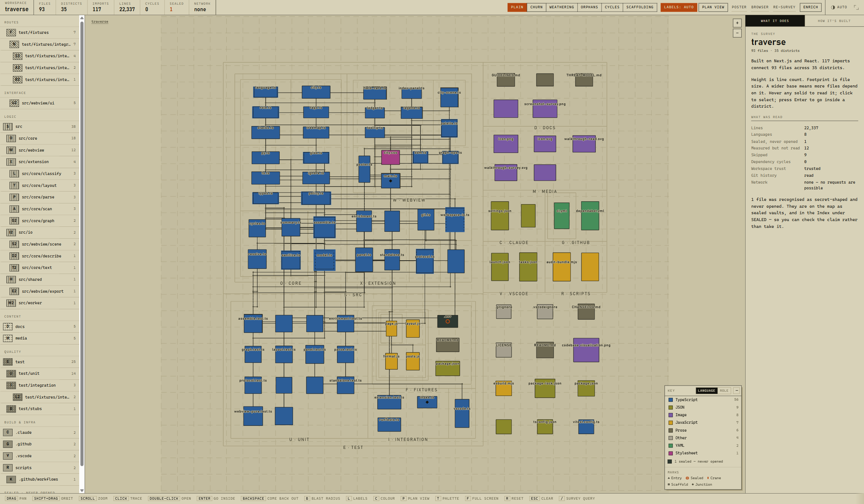Click the src/webview/ui district icon

[x=14, y=103]
